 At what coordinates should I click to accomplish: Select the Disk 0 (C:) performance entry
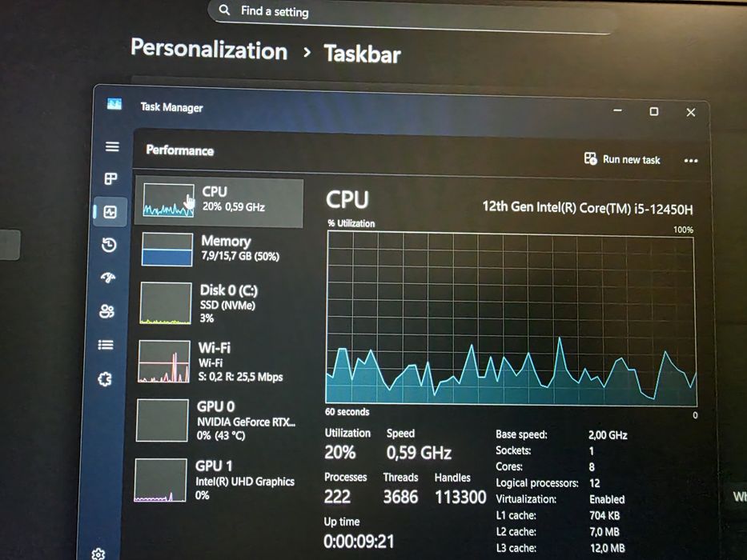pyautogui.click(x=217, y=303)
